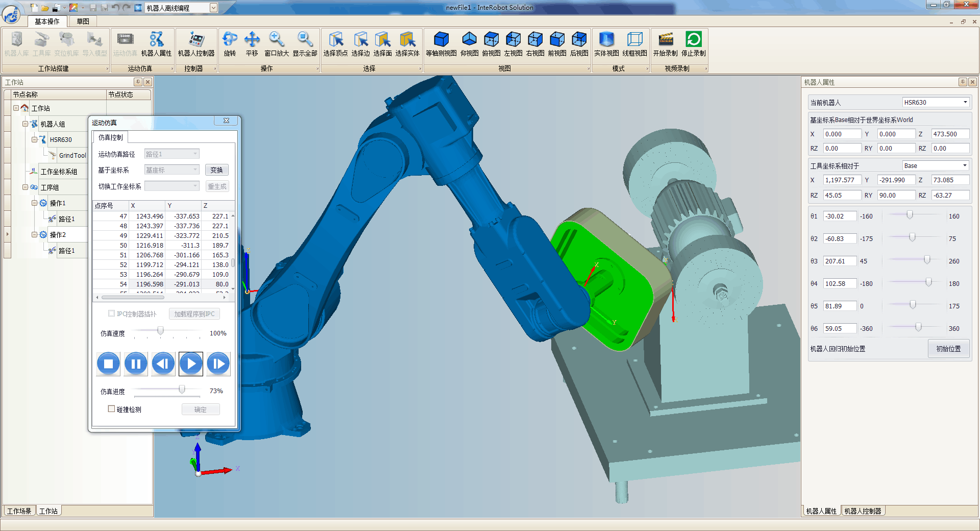The image size is (980, 531).
Task: Switch to 右视图 right view
Action: pos(535,44)
